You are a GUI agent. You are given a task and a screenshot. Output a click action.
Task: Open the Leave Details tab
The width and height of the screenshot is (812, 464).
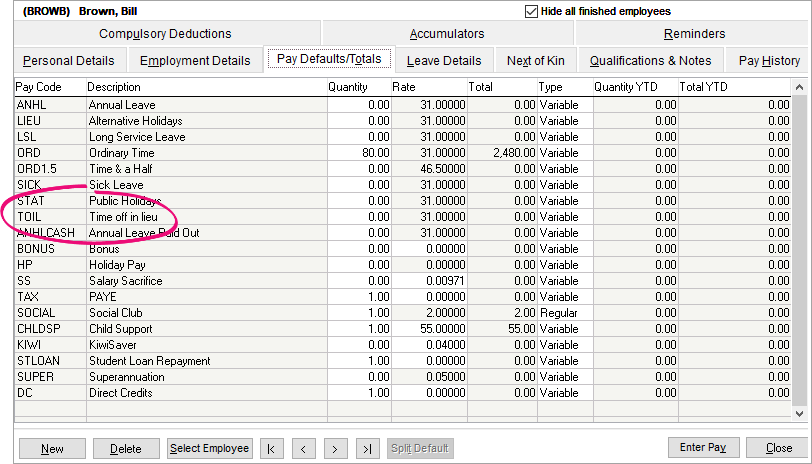(444, 61)
